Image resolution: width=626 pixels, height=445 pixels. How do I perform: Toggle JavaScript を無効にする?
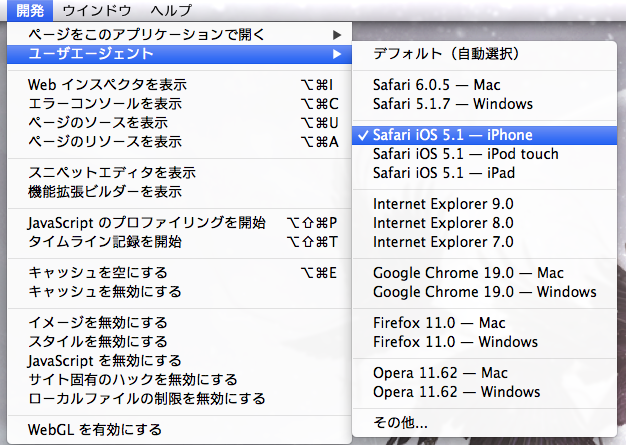pos(179,361)
